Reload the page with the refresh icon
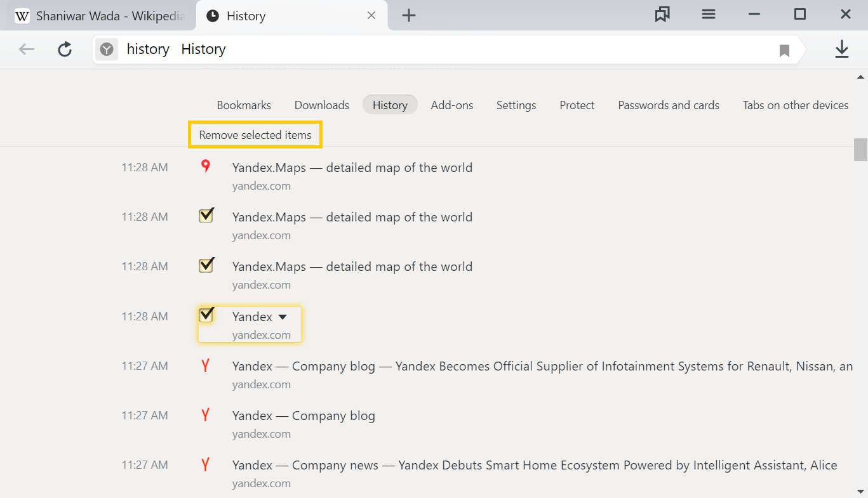Screen dimensions: 868x498 click(x=65, y=49)
